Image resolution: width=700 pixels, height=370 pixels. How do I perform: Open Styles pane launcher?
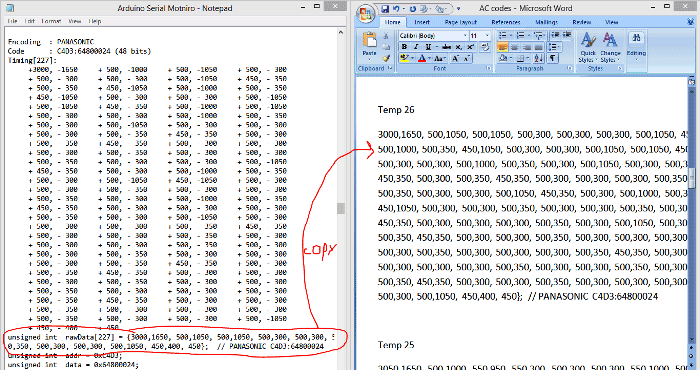pos(620,68)
